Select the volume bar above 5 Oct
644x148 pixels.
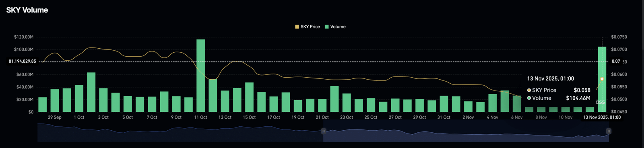[x=128, y=104]
